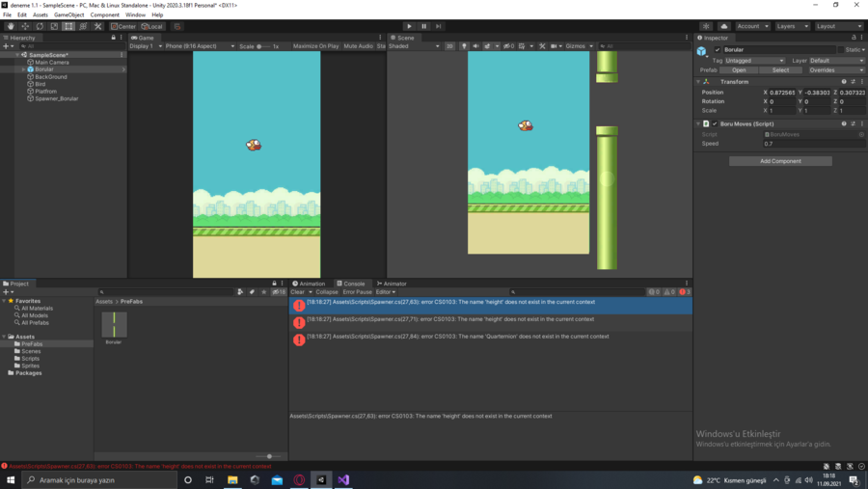Select the Rect tool
868x489 pixels.
[x=68, y=26]
